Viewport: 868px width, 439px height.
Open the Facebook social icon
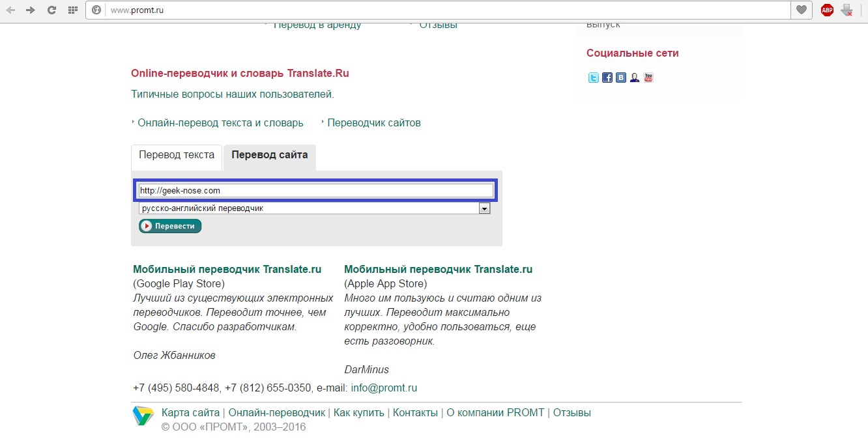[x=607, y=78]
